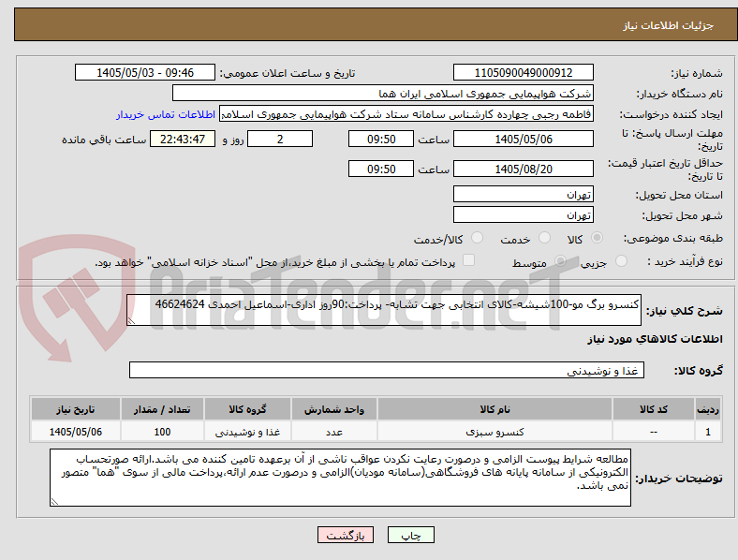
Task: Click the remaining days field showing 2
Action: (280, 139)
